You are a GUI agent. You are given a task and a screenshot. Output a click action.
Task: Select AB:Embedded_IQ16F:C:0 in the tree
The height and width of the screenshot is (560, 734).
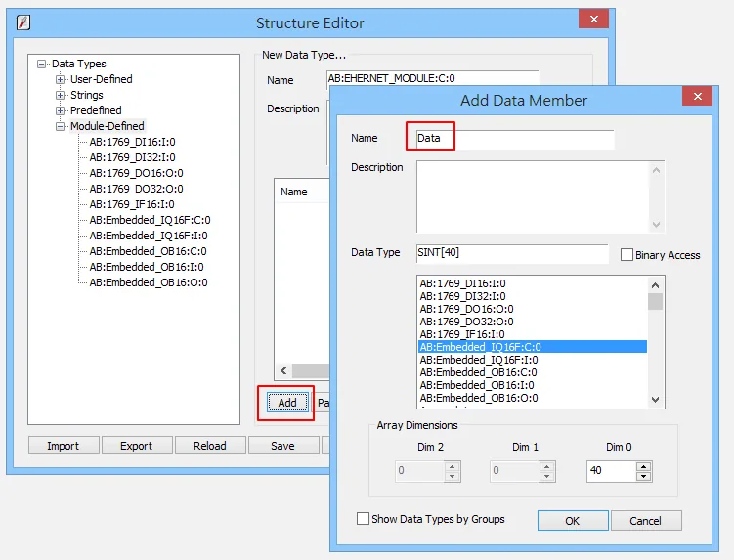click(x=150, y=220)
